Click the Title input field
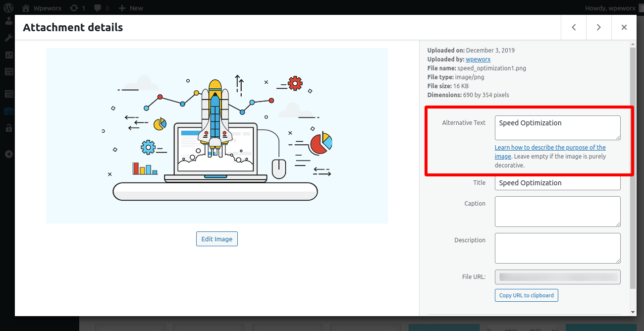 pyautogui.click(x=558, y=183)
